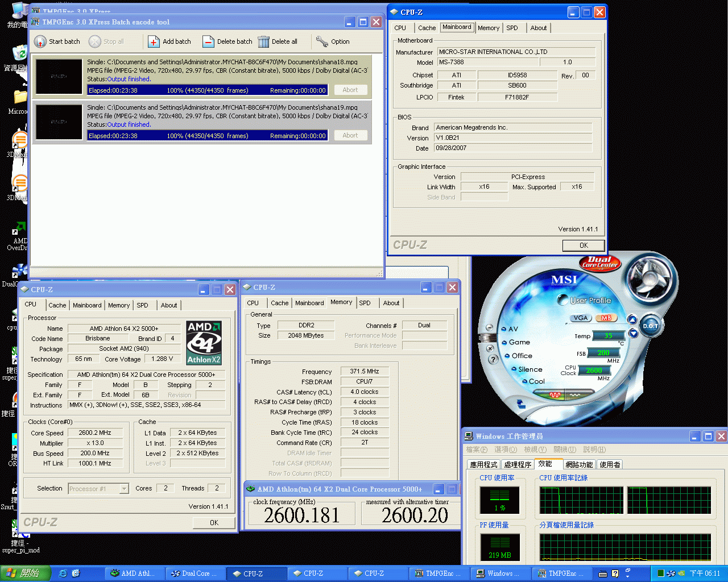The height and width of the screenshot is (582, 728).
Task: Click the Abort button for shana19.mpg
Action: coord(350,135)
